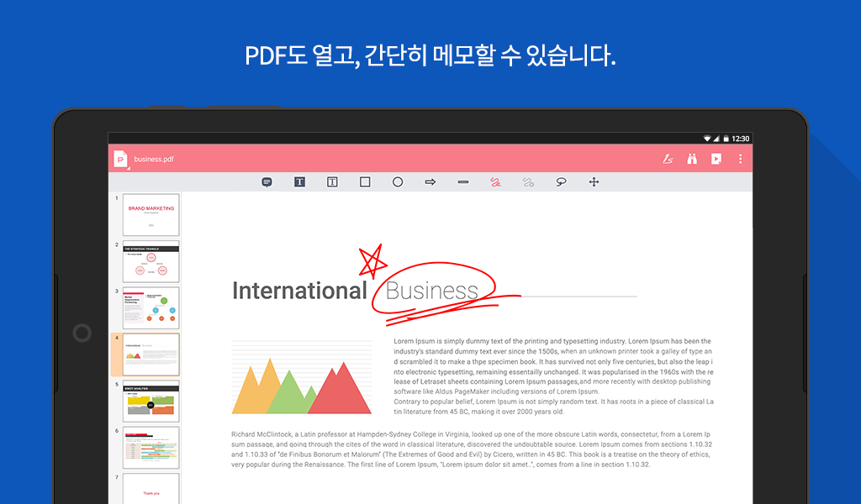Select the circle shape tool

pyautogui.click(x=398, y=182)
